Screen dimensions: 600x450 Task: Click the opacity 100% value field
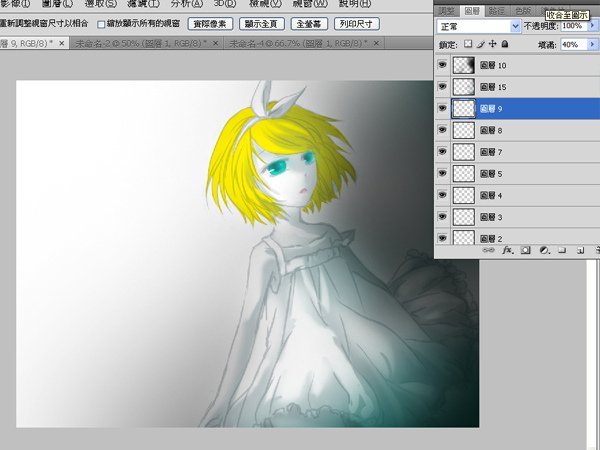574,26
